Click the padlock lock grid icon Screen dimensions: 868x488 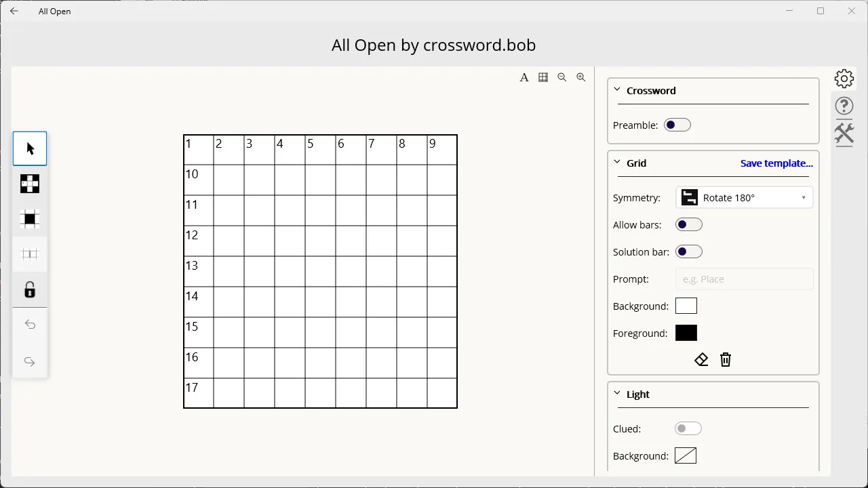coord(30,290)
